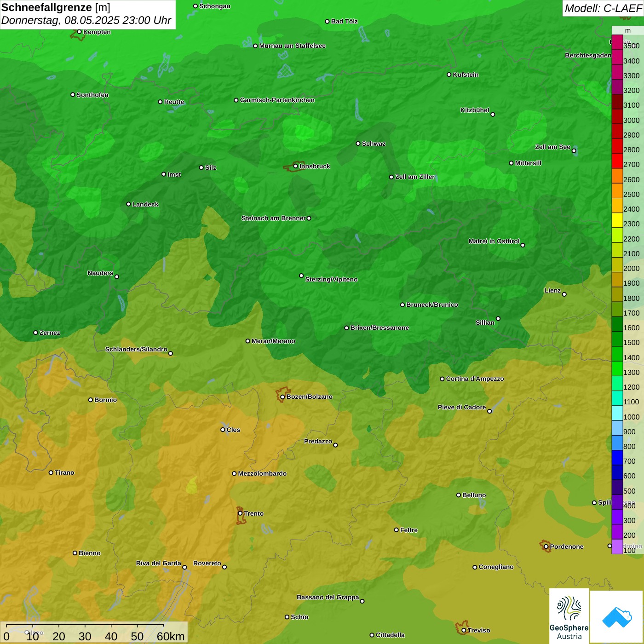Click the 'Riva del Garda' map label

[159, 563]
